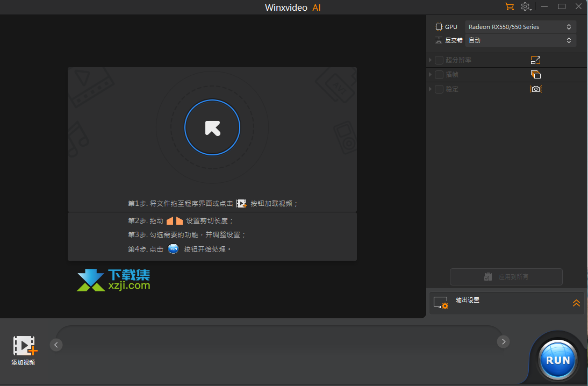Show previous videos with left arrow
Image resolution: width=588 pixels, height=386 pixels.
point(56,345)
